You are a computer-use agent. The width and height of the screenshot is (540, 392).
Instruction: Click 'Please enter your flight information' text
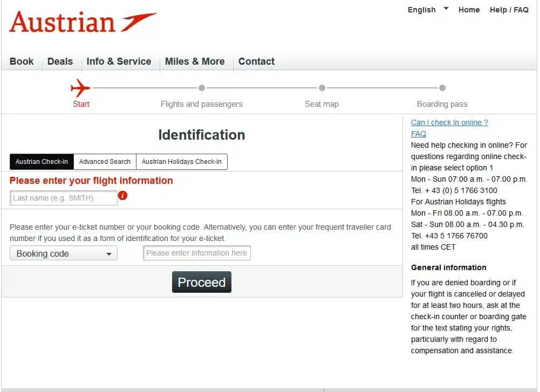click(x=91, y=180)
